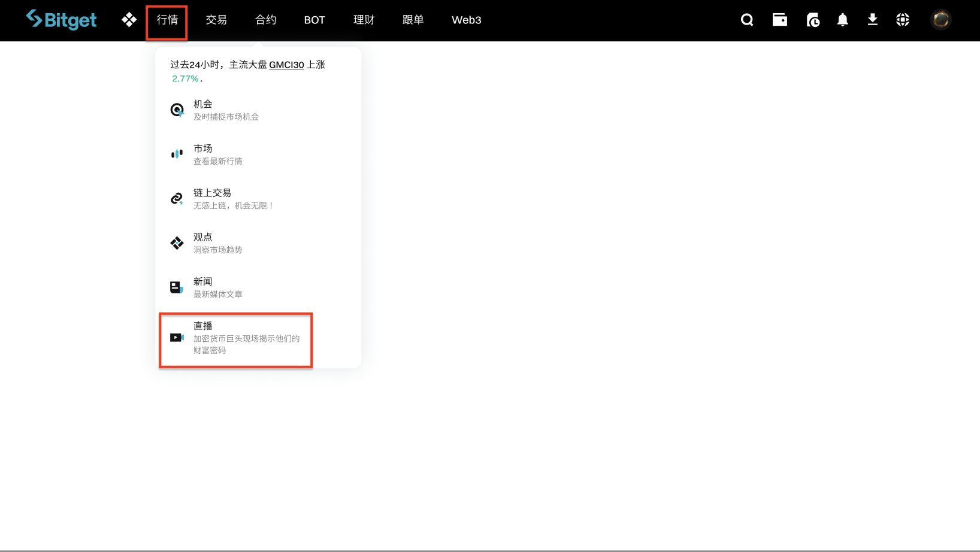Select the 新闻 menu entry
Viewport: 980px width, 552px height.
coord(258,287)
